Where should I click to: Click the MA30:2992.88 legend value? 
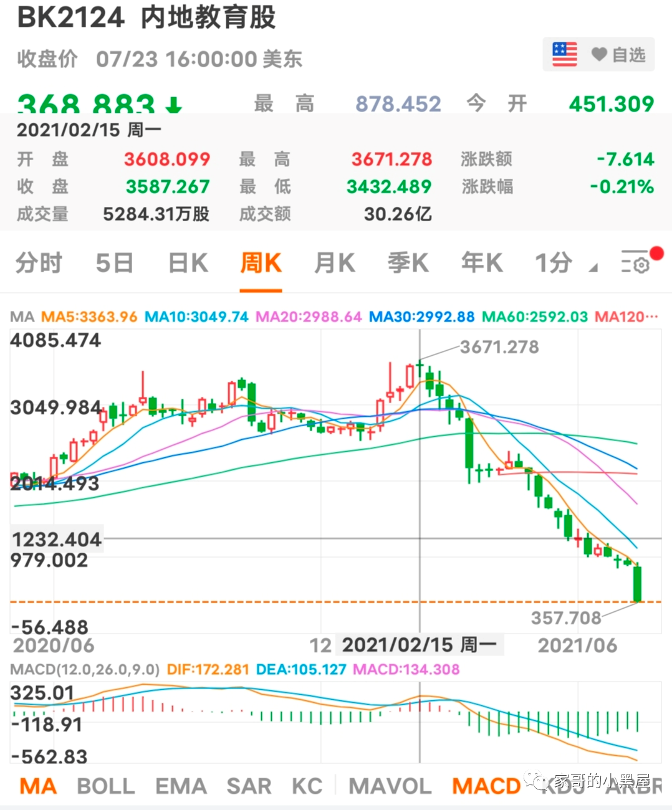pyautogui.click(x=422, y=317)
